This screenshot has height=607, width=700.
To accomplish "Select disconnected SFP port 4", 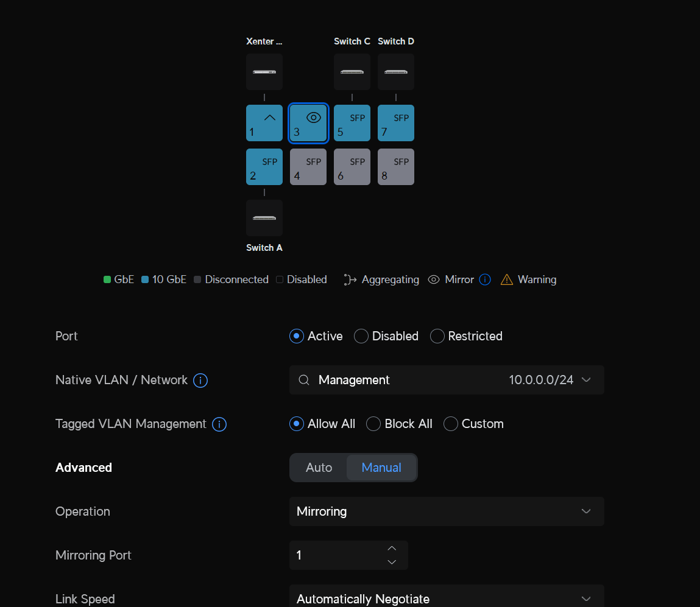I will click(308, 167).
